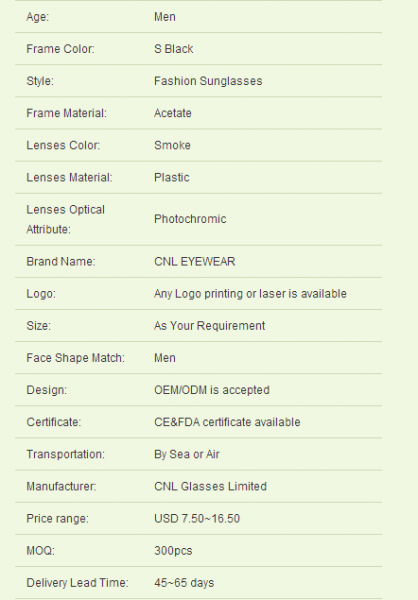Select the Photochromic optical attribute value
The width and height of the screenshot is (418, 600).
pos(190,219)
